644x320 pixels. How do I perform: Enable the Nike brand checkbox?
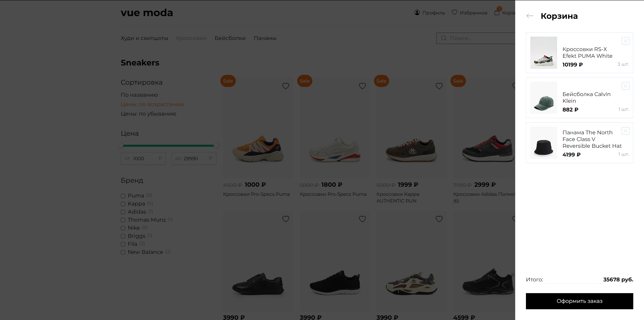point(123,228)
